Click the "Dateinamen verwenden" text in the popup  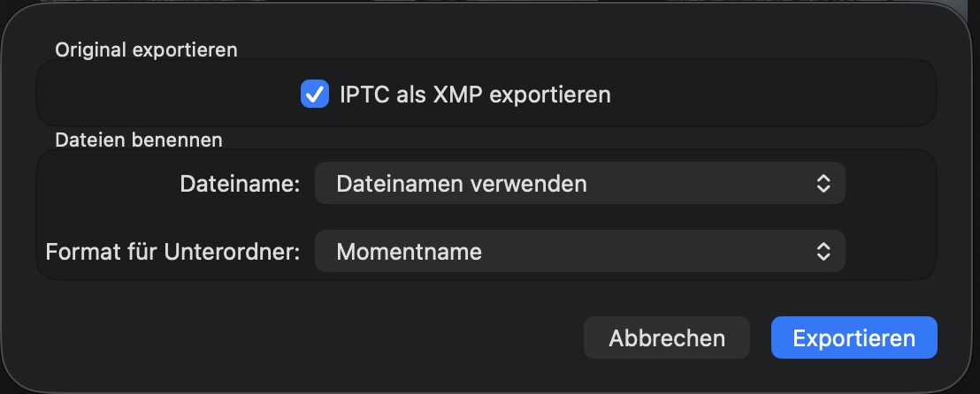[462, 184]
